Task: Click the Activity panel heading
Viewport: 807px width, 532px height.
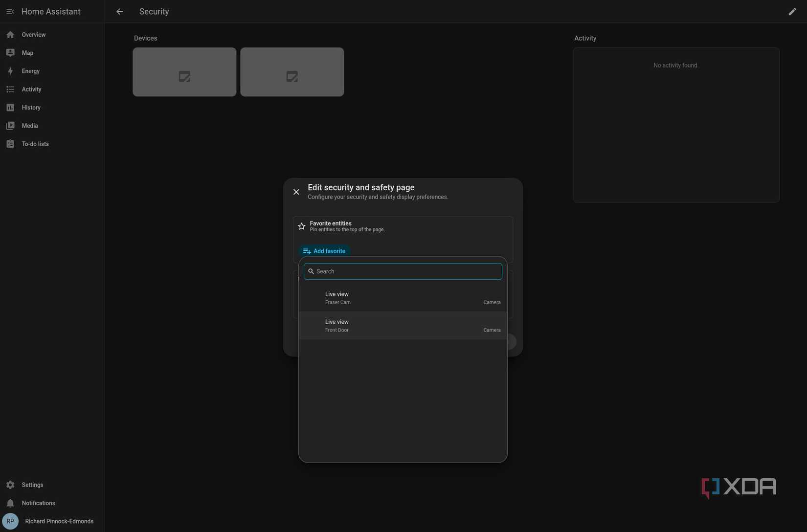Action: tap(585, 38)
